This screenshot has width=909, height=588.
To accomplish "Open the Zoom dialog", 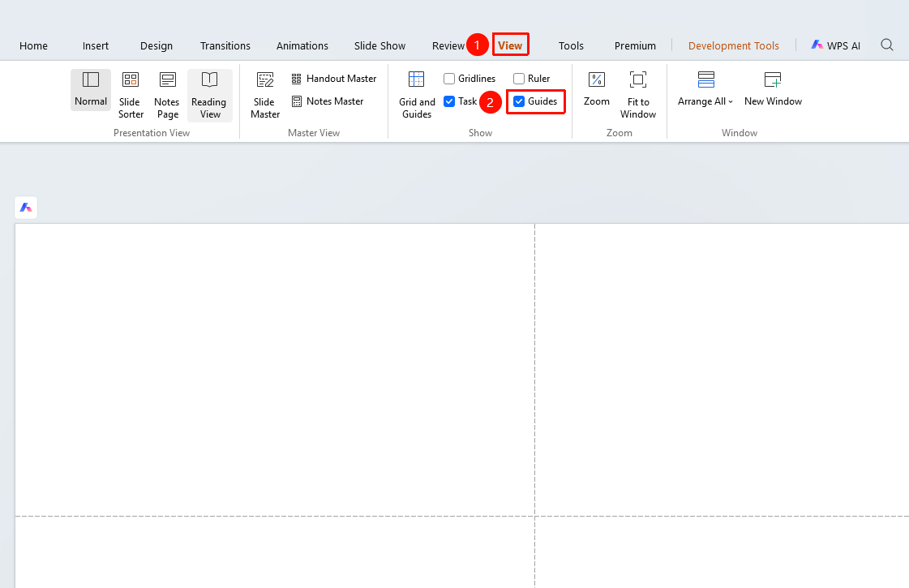I will click(x=597, y=89).
